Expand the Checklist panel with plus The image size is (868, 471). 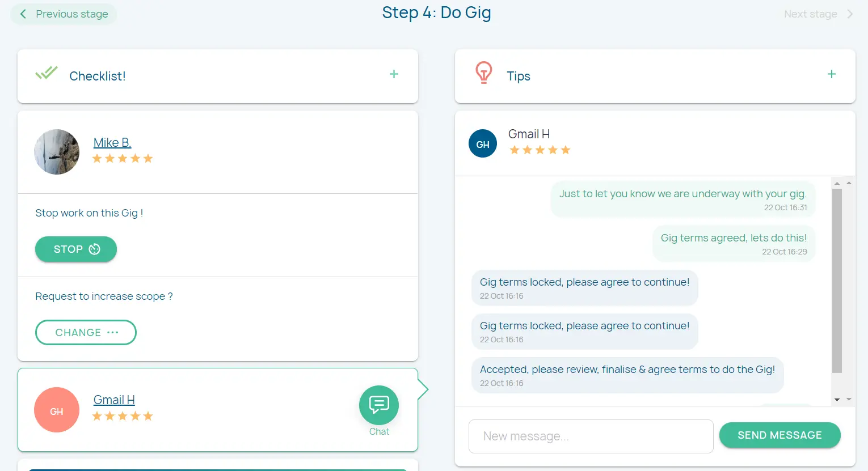pyautogui.click(x=394, y=74)
